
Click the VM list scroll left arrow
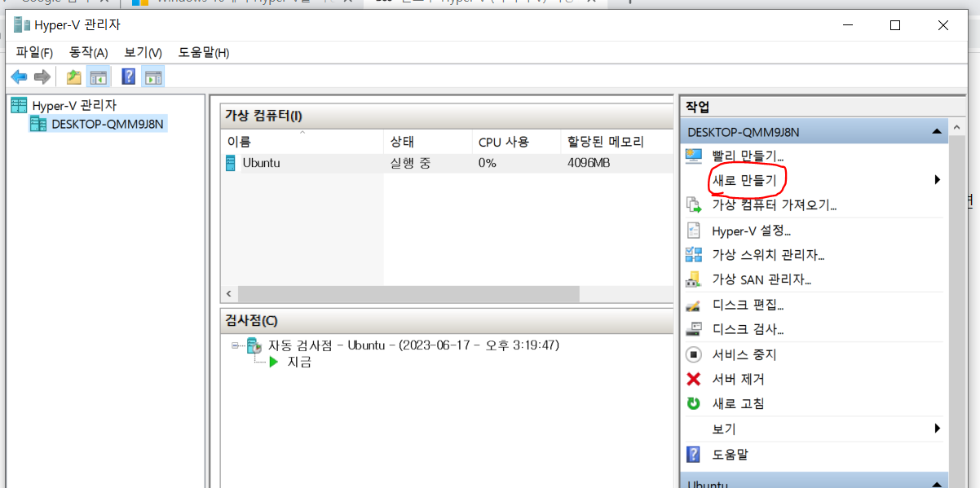229,293
